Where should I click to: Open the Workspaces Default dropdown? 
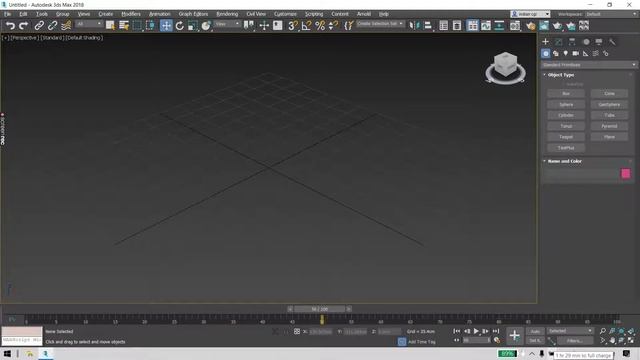611,14
